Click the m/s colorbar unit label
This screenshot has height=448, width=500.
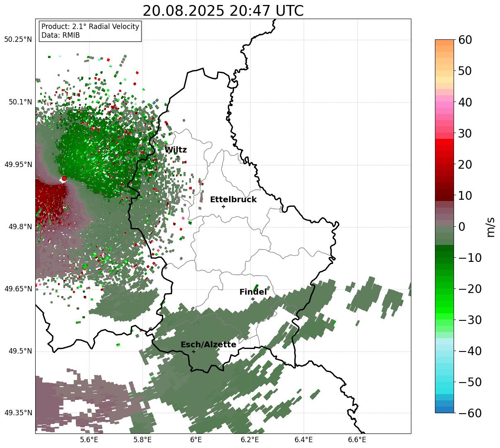[490, 227]
